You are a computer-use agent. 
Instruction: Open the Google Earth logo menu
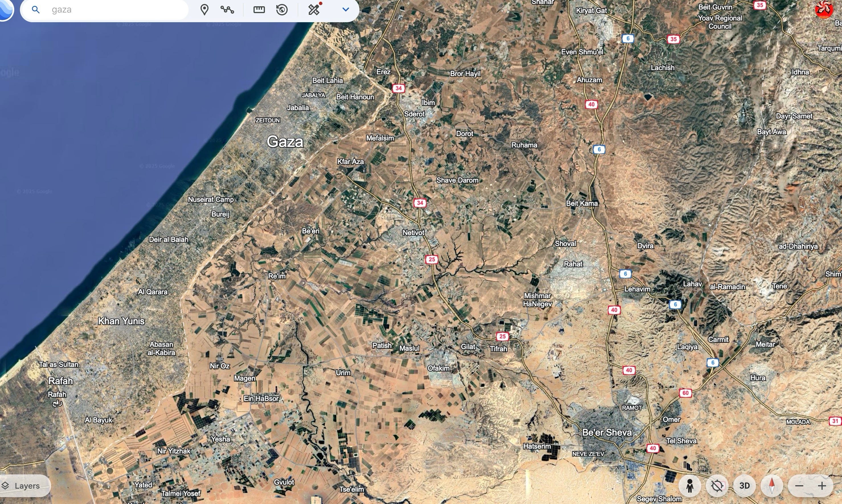click(x=5, y=9)
